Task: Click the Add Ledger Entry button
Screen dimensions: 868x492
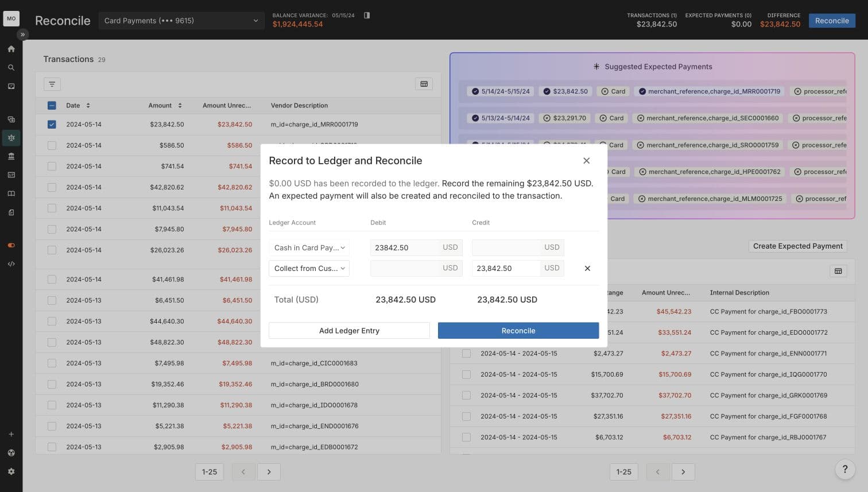Action: (349, 331)
